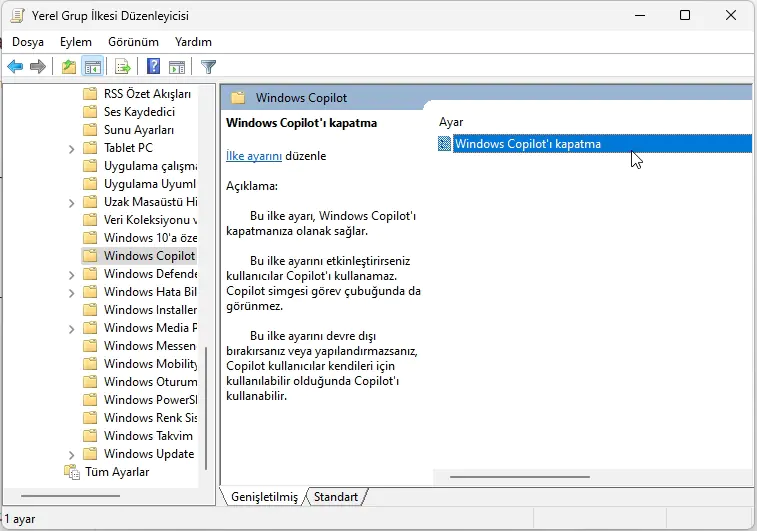The width and height of the screenshot is (757, 531).
Task: Click the Windows Installer folder icon
Action: [x=90, y=309]
